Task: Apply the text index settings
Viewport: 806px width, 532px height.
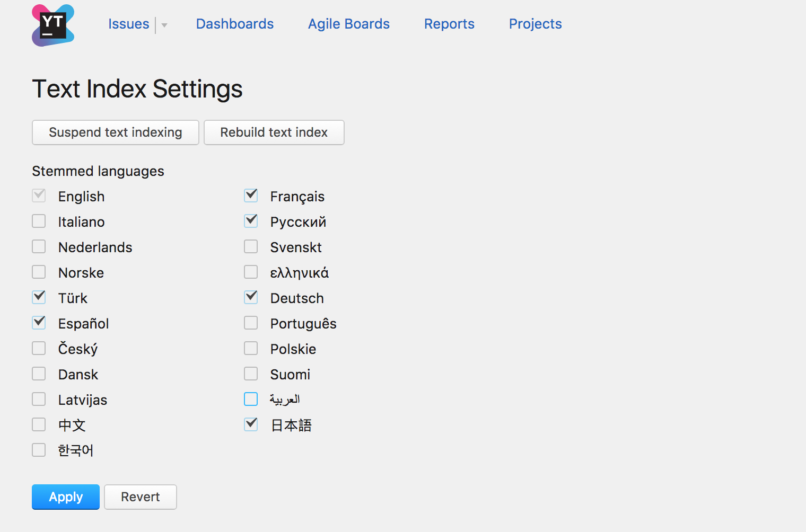Action: [x=66, y=497]
